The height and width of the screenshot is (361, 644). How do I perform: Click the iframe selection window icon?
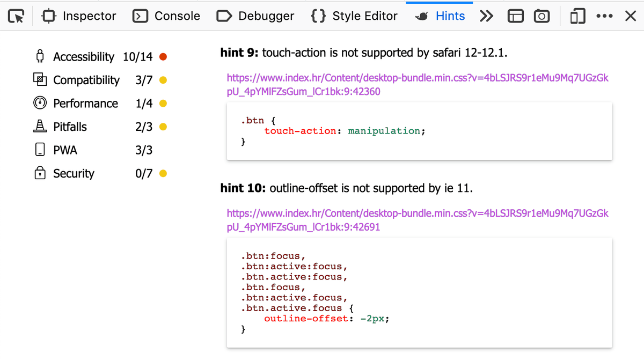[x=516, y=17]
